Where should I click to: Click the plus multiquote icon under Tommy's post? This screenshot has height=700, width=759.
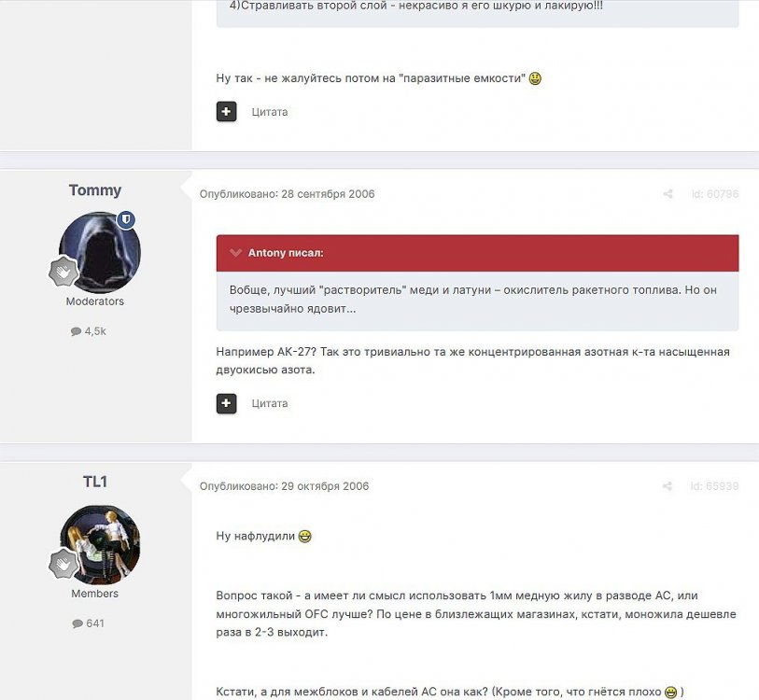click(226, 403)
